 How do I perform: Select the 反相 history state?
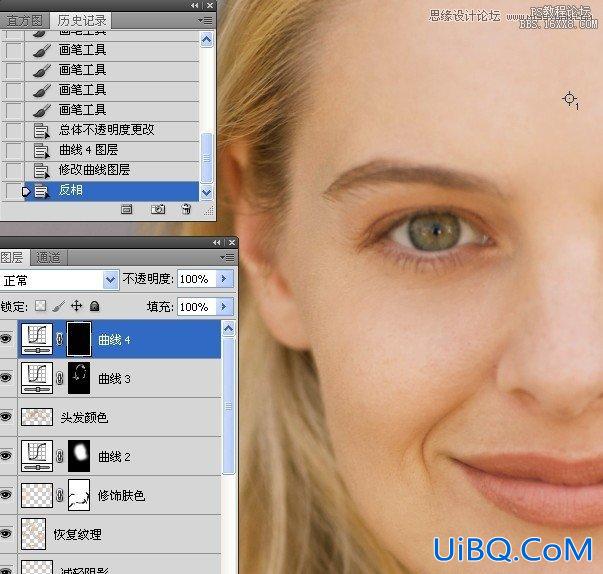pos(112,191)
